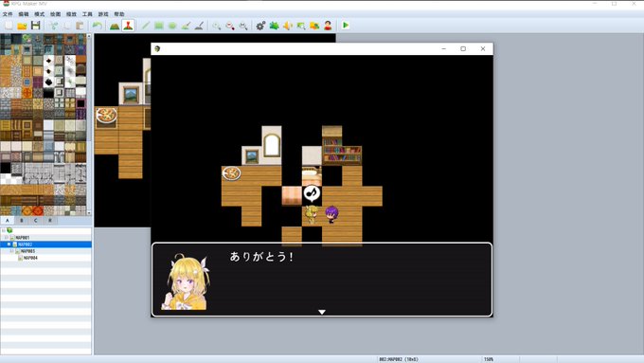Click the tileset palette scroll-up arrow
This screenshot has width=644, height=363.
[89, 37]
